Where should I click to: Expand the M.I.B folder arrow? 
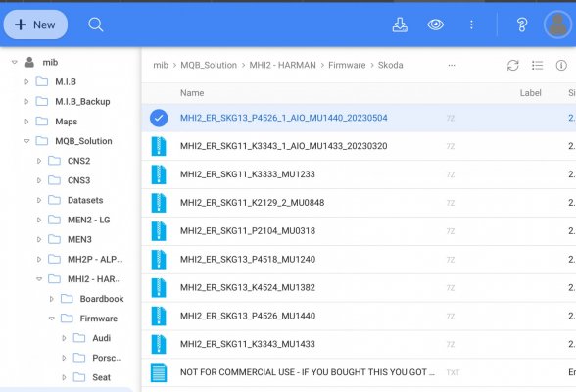26,82
